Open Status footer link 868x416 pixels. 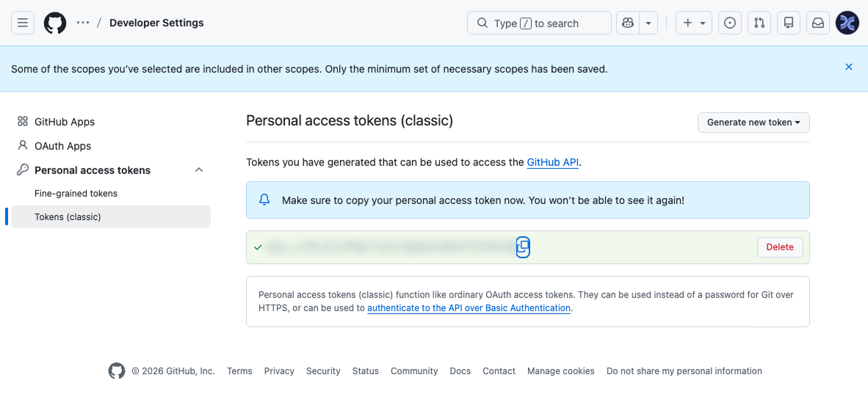[366, 371]
